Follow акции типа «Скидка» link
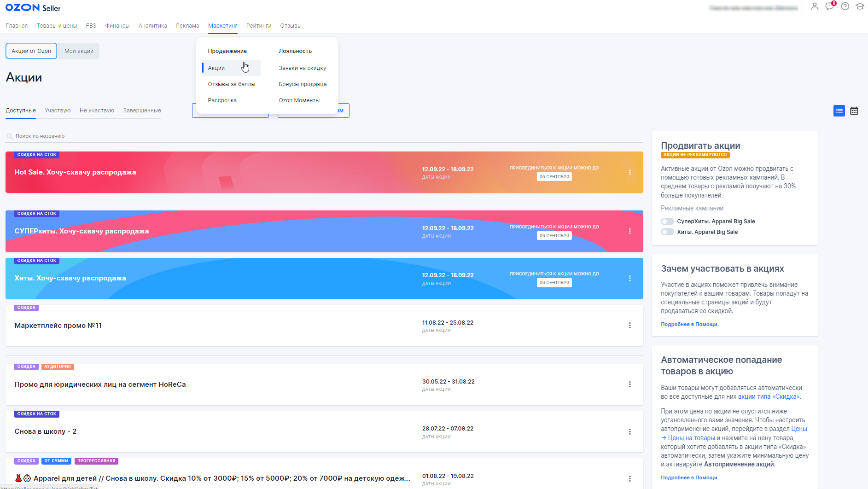The image size is (868, 489). coord(769,397)
